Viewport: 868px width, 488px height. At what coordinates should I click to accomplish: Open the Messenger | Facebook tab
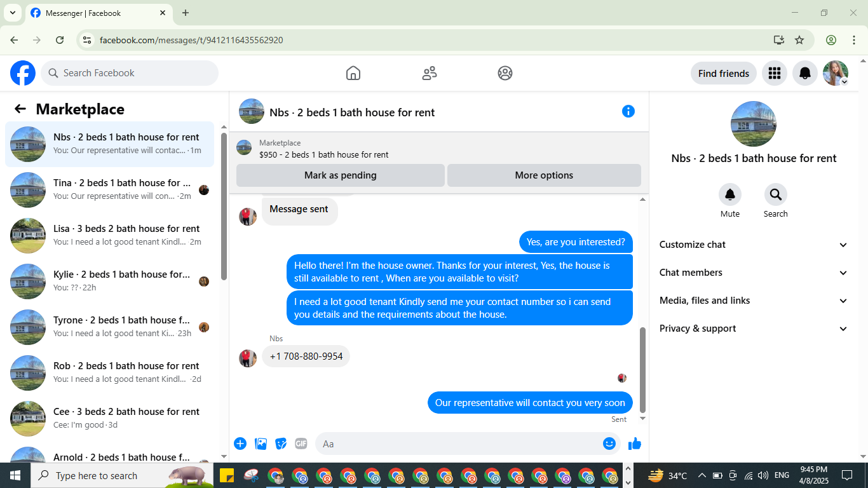click(98, 13)
